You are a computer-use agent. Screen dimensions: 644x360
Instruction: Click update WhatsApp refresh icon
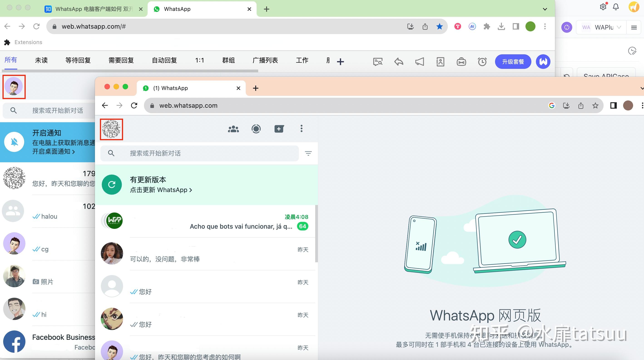click(x=112, y=185)
